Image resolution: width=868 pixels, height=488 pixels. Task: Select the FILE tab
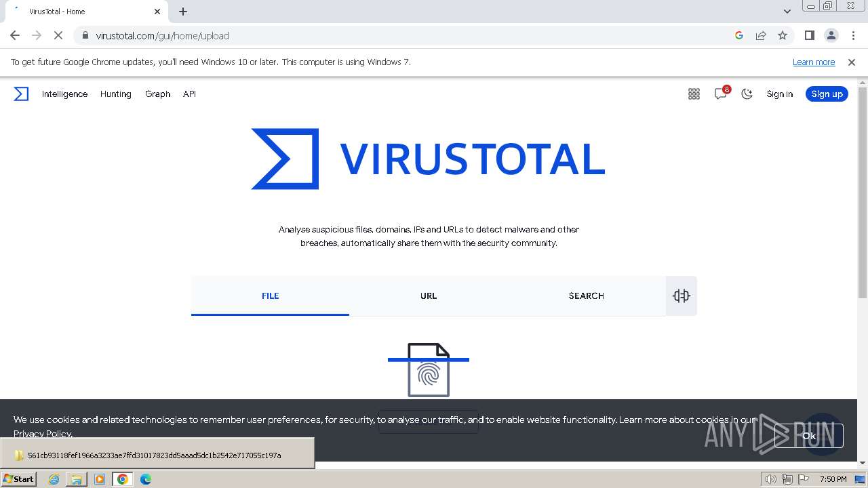pyautogui.click(x=270, y=296)
